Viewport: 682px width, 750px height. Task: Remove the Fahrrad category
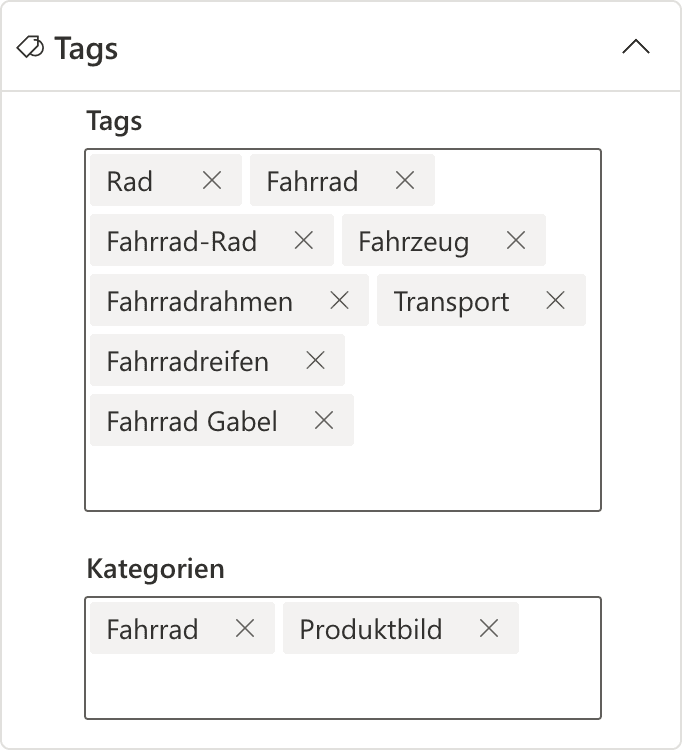245,628
